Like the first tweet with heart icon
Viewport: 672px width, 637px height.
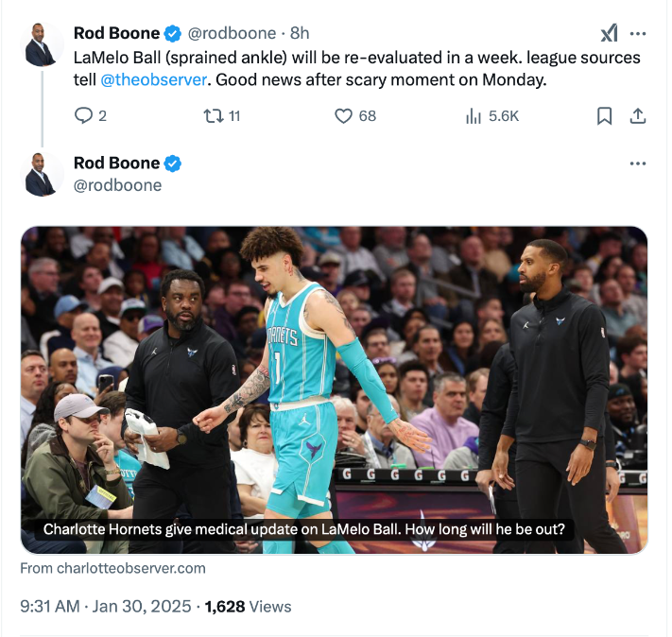coord(344,115)
